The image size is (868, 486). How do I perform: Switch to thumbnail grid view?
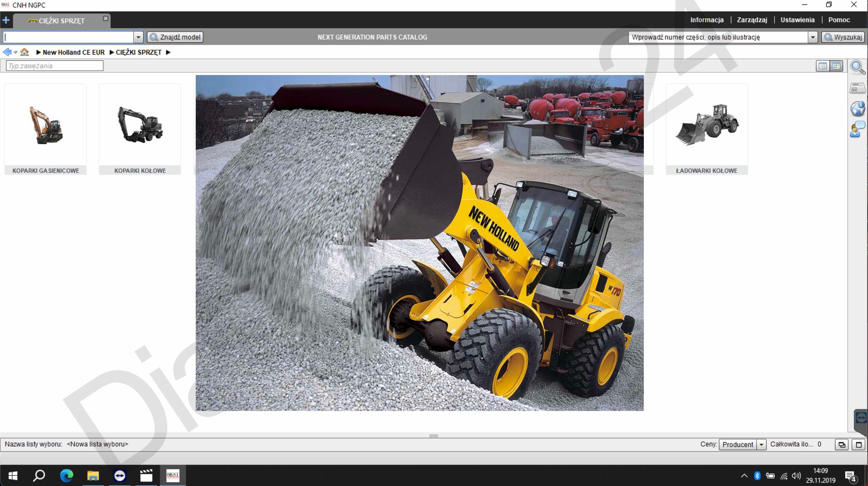[836, 66]
